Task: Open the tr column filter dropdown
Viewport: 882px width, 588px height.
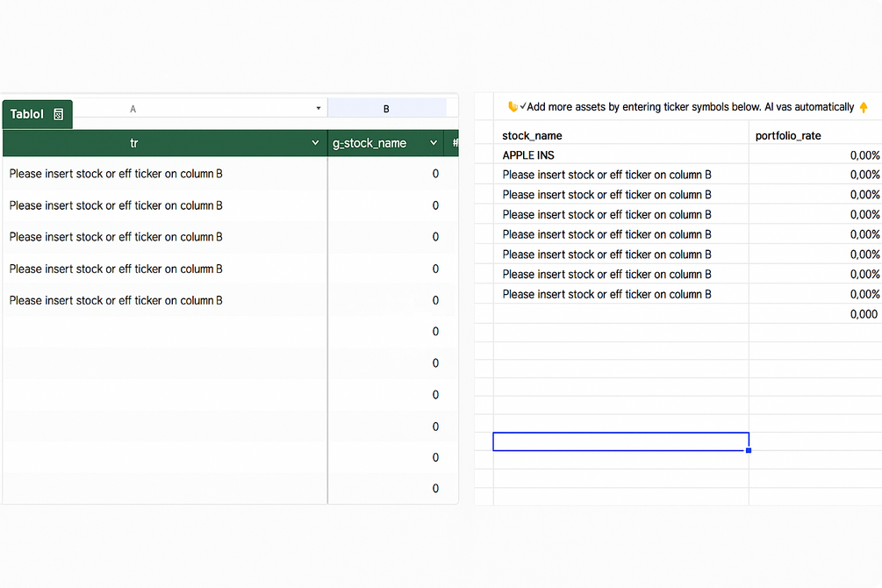Action: (315, 143)
